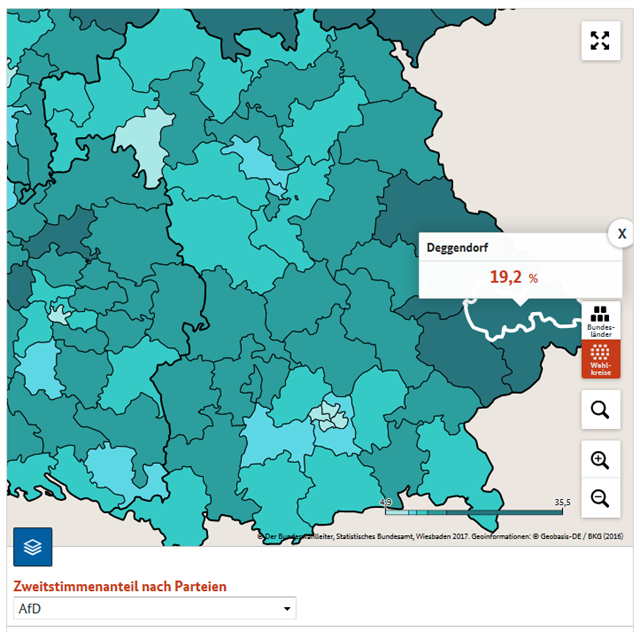Open the map layers button
Image resolution: width=640 pixels, height=632 pixels.
pyautogui.click(x=33, y=547)
